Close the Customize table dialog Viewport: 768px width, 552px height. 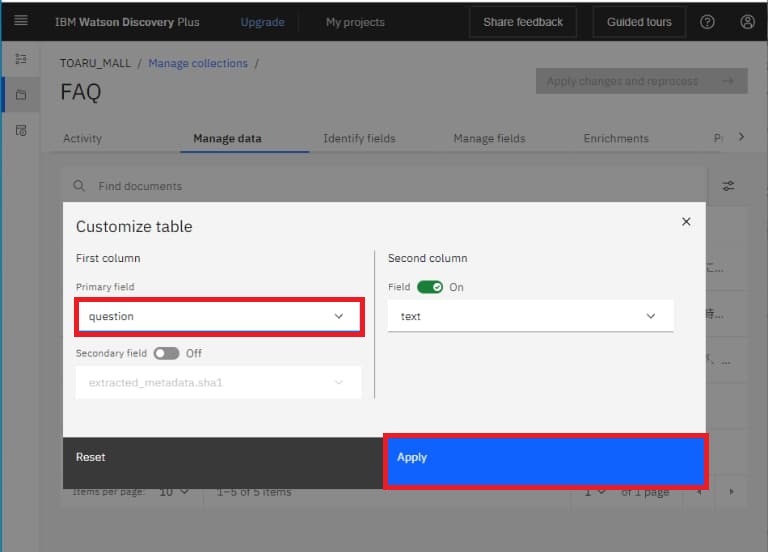pyautogui.click(x=686, y=222)
